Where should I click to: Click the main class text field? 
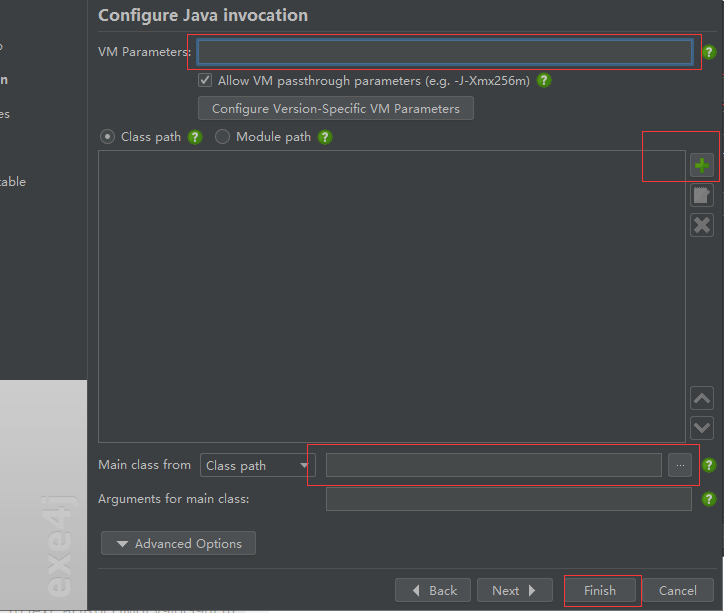tap(494, 465)
